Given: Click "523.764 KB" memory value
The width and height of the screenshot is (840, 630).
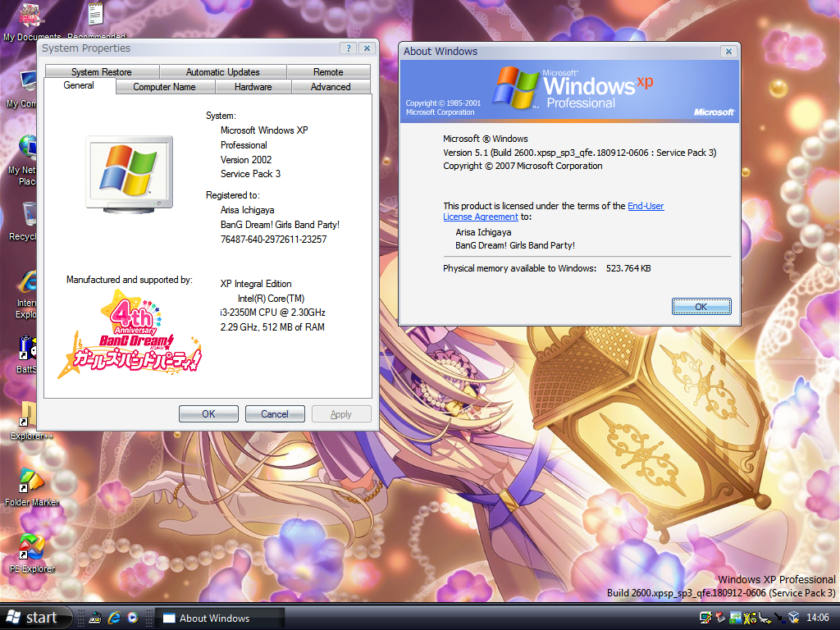Looking at the screenshot, I should 628,268.
